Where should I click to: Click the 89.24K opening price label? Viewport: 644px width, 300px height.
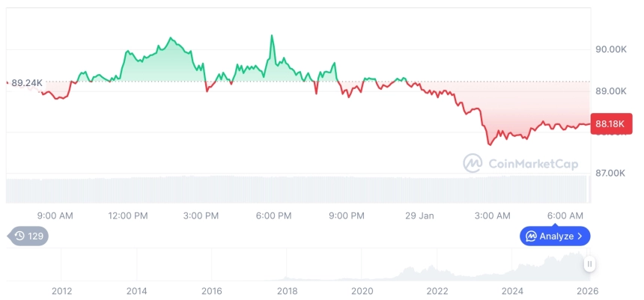pos(27,82)
